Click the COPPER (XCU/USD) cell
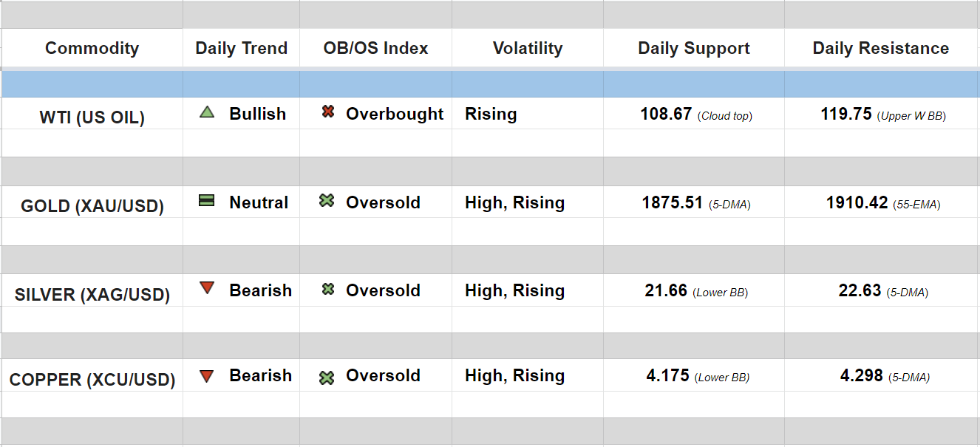 click(x=92, y=380)
